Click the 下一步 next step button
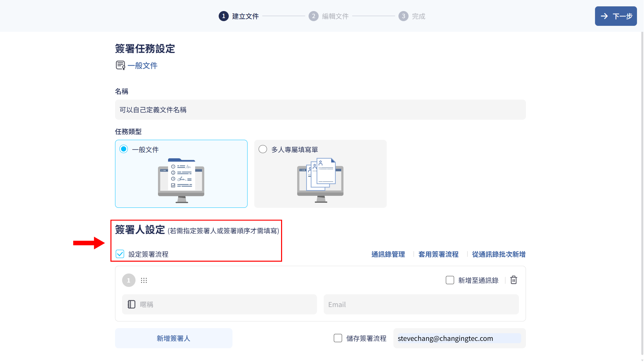The height and width of the screenshot is (362, 644). [616, 16]
